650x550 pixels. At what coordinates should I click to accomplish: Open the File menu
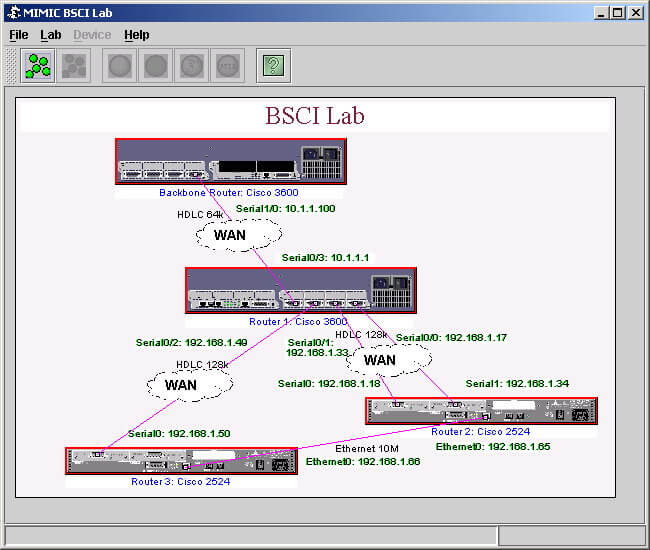click(x=19, y=35)
